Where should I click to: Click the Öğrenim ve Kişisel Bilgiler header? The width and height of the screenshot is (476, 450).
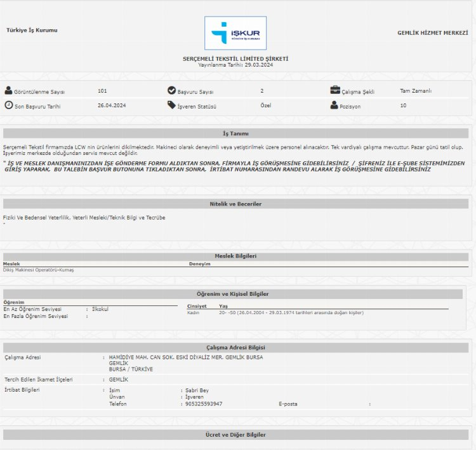[x=232, y=294]
